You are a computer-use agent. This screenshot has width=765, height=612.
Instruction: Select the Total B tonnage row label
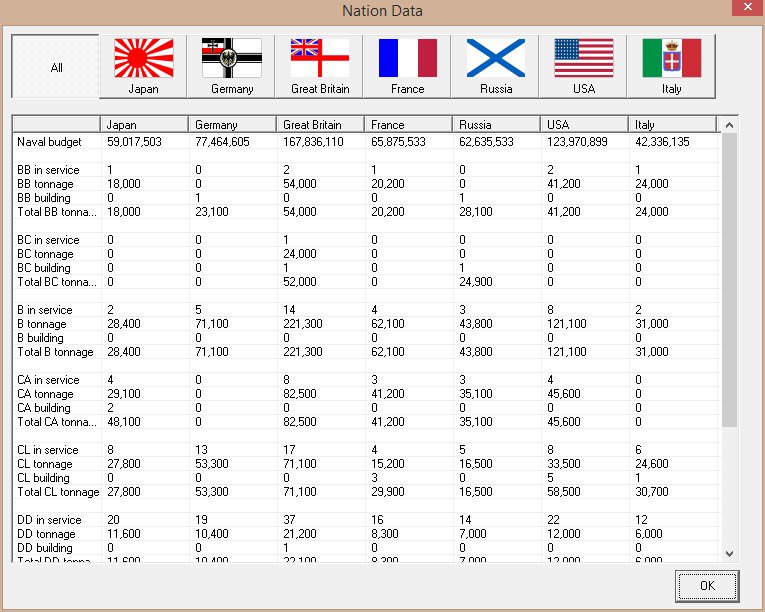[55, 352]
